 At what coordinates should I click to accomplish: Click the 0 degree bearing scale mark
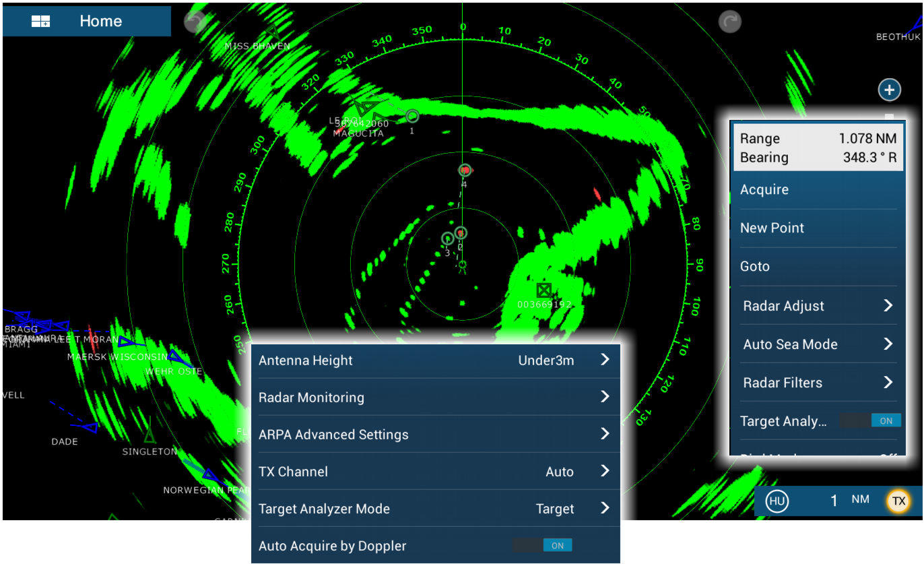(x=462, y=26)
